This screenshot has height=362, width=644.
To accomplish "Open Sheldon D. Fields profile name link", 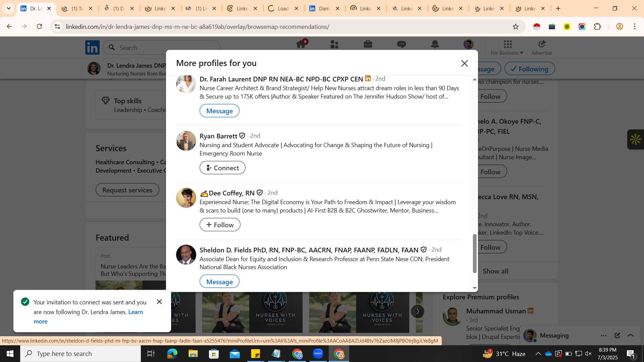I will coord(309,250).
